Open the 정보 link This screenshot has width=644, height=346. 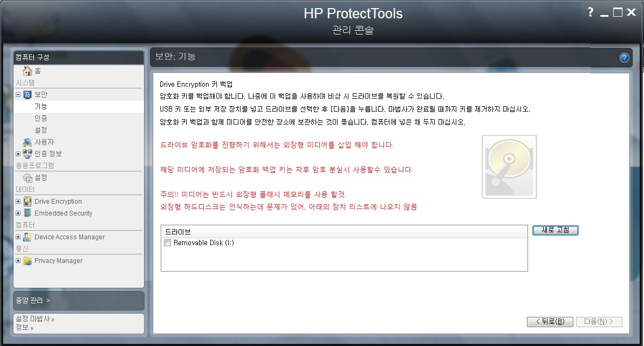click(24, 328)
